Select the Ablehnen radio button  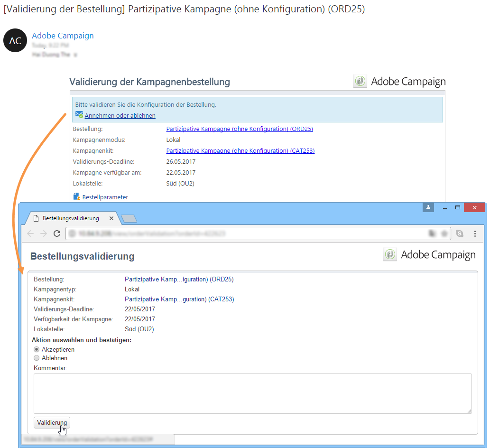(x=37, y=358)
